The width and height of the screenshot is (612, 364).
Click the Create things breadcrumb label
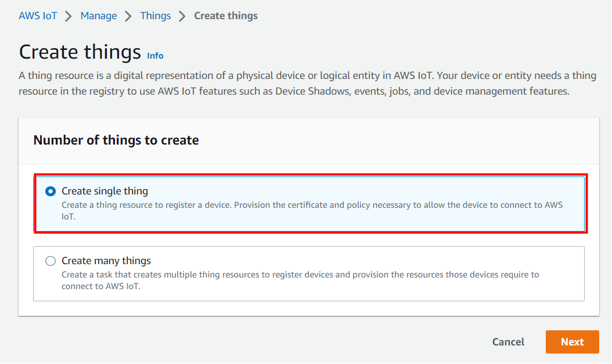(x=226, y=16)
